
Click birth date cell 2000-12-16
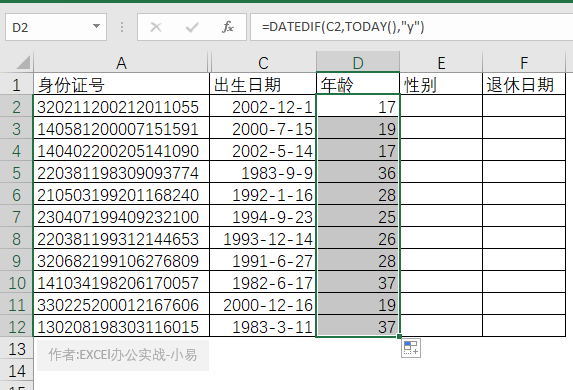(263, 304)
